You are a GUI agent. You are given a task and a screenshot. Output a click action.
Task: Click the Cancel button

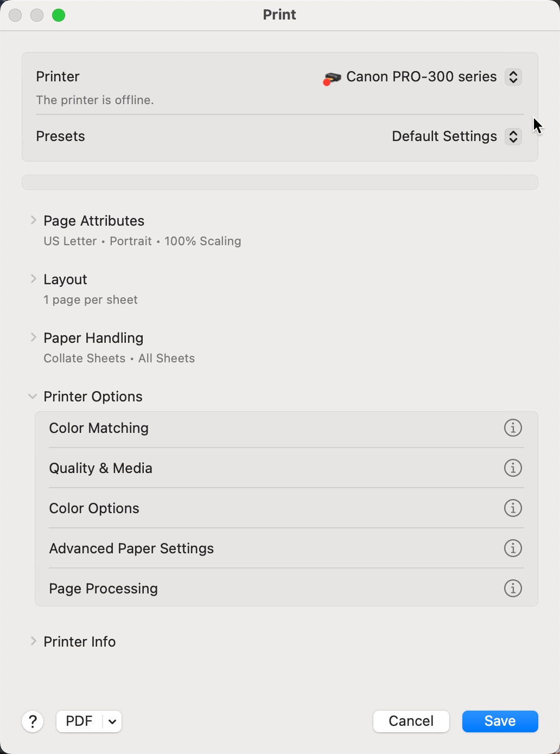tap(411, 721)
